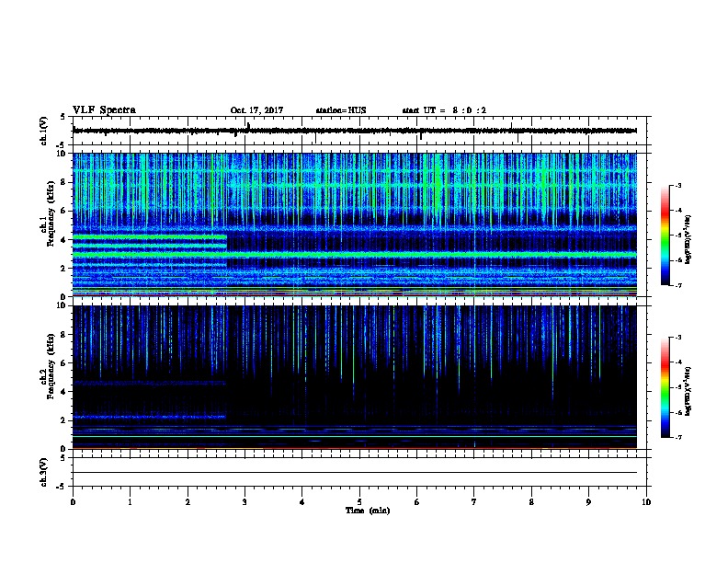This screenshot has height=563, width=728.
Task: Click the time-axis tick label "10" at far right
Action: (646, 501)
